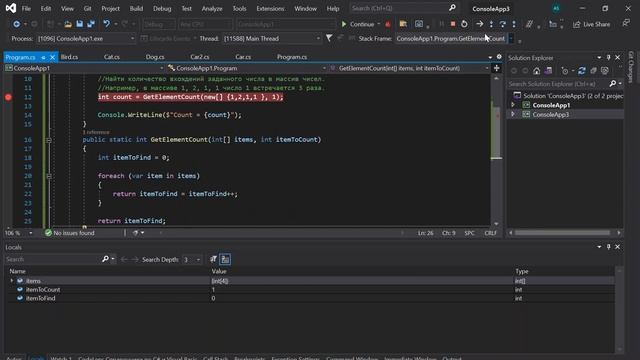This screenshot has width=640, height=360.
Task: Collapse the foreach block outline at line 20
Action: (x=49, y=176)
